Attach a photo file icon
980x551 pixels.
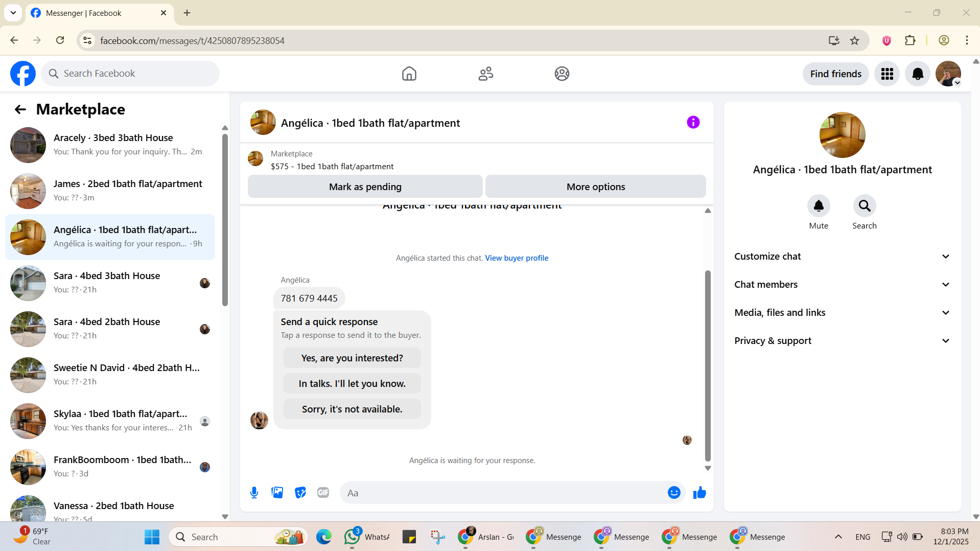(277, 493)
